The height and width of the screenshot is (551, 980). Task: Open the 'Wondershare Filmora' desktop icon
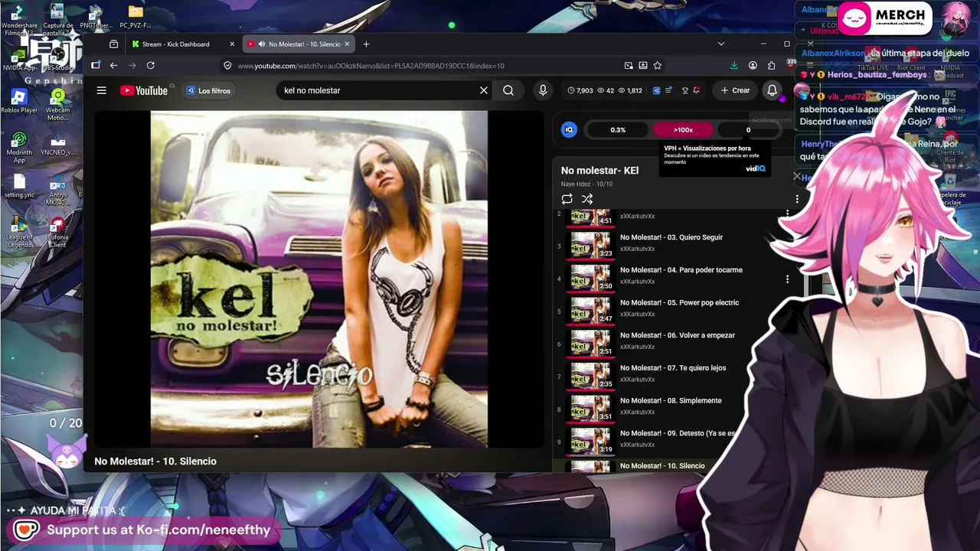click(19, 21)
